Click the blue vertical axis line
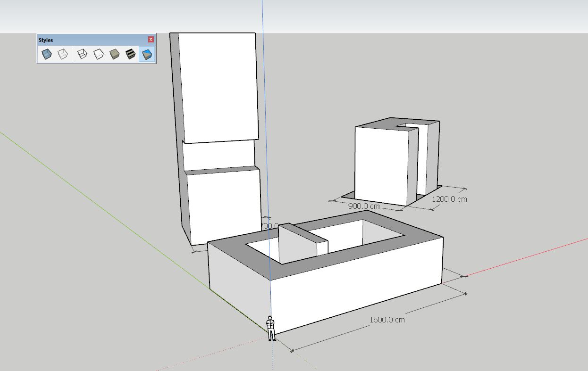This screenshot has height=371, width=588. point(265,118)
